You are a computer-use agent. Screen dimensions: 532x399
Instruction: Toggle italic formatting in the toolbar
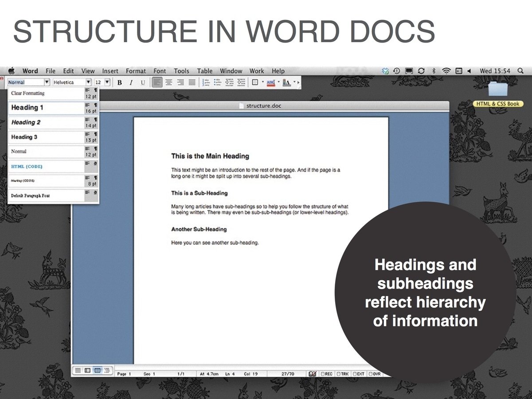(131, 82)
